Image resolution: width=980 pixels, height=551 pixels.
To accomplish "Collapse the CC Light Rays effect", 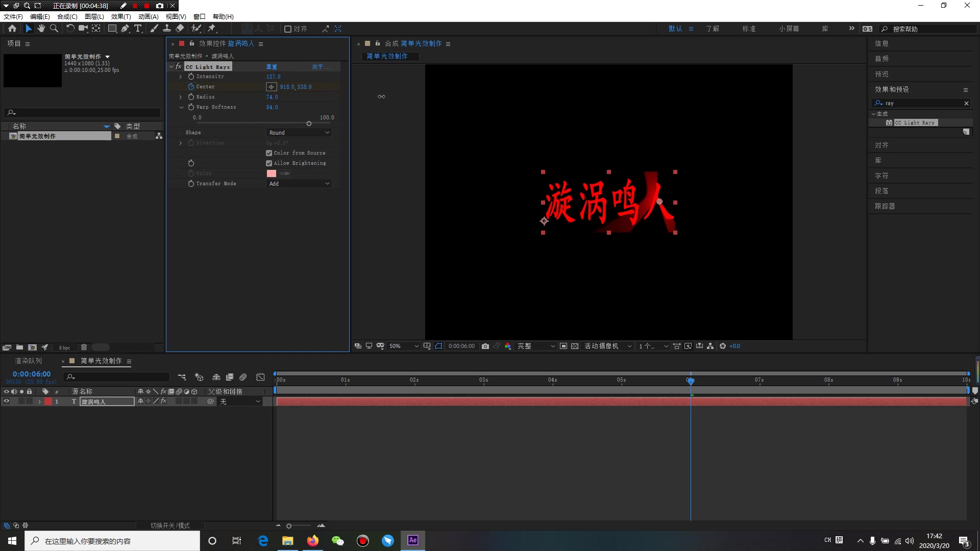I will [x=172, y=66].
